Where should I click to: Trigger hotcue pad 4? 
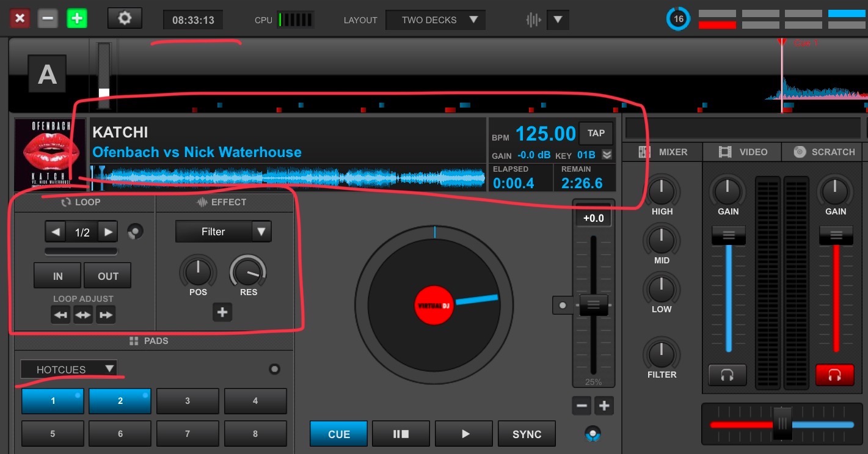point(255,401)
